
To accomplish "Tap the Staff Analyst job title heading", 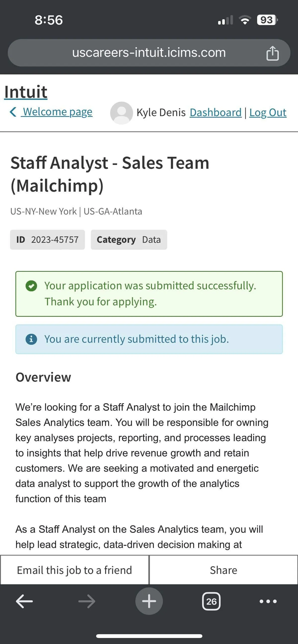I will tap(110, 174).
